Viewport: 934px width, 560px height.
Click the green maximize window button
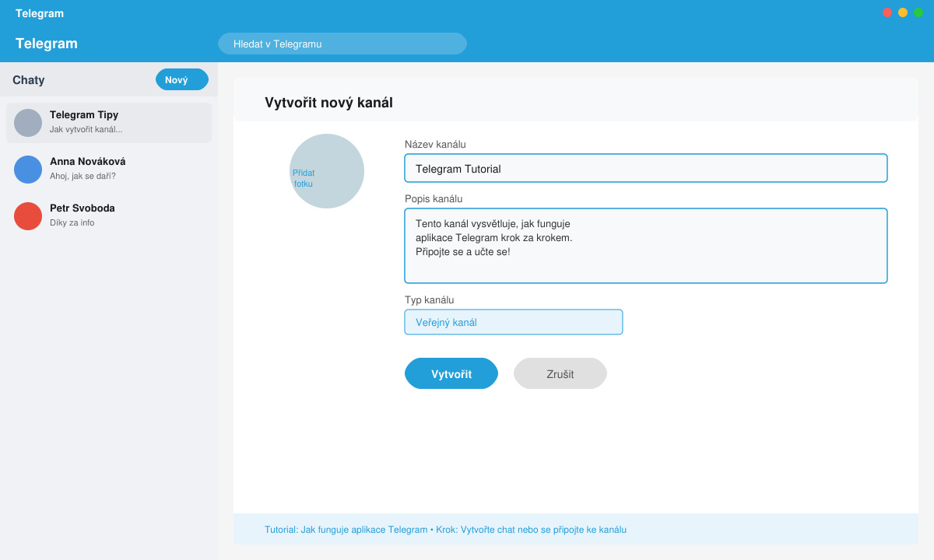click(x=918, y=12)
